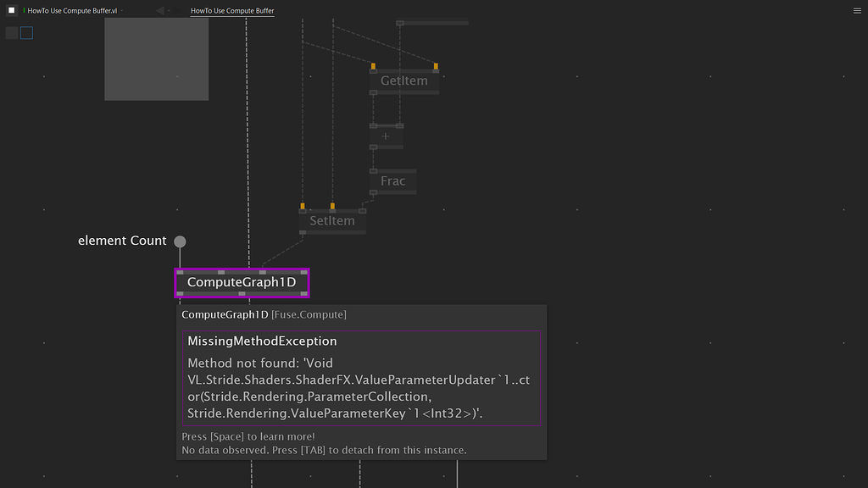Select the SetItem node
The width and height of the screenshot is (868, 488).
(332, 221)
